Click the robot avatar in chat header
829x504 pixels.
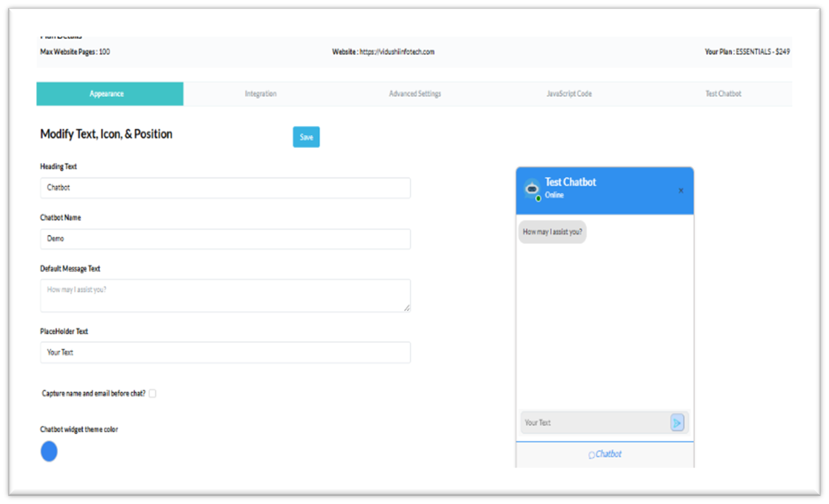(x=531, y=189)
